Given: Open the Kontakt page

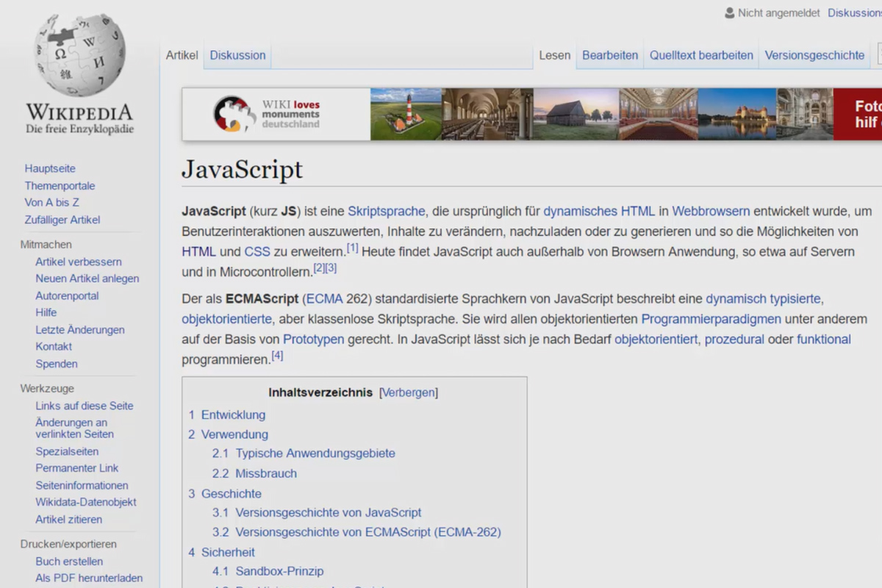Looking at the screenshot, I should click(x=54, y=346).
